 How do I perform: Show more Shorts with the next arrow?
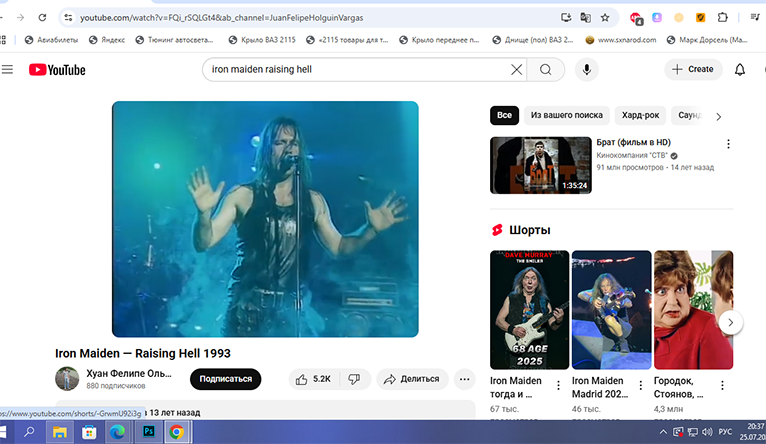pos(731,322)
